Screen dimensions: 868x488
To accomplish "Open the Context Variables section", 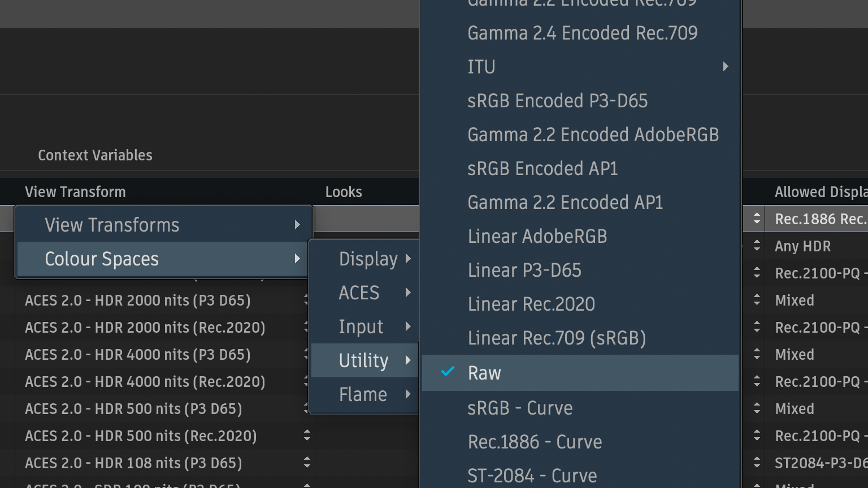I will (x=95, y=155).
